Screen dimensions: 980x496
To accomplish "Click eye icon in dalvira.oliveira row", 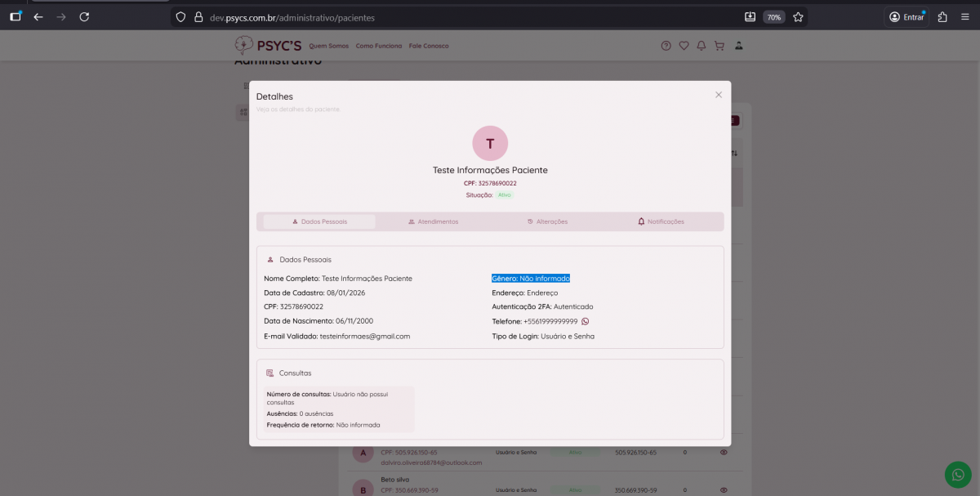I will (x=724, y=452).
